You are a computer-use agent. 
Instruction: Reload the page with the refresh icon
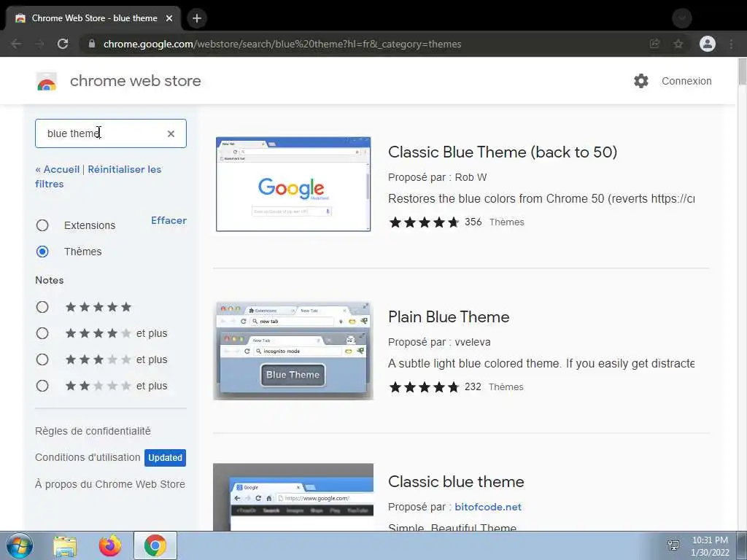pyautogui.click(x=63, y=44)
